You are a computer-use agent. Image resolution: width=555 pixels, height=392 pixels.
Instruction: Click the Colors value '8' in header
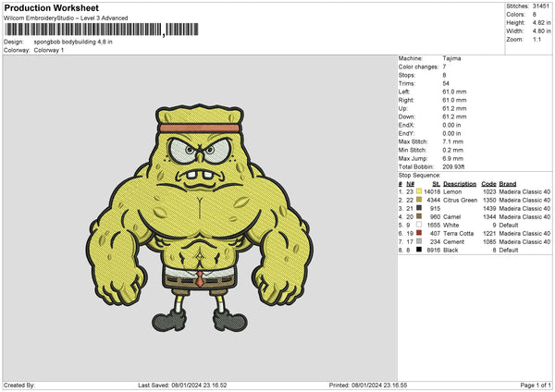(x=534, y=15)
